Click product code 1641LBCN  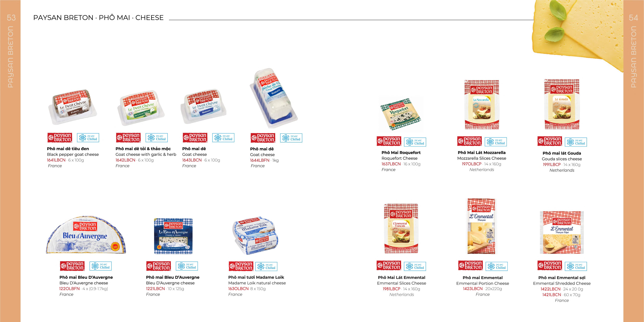tap(56, 160)
